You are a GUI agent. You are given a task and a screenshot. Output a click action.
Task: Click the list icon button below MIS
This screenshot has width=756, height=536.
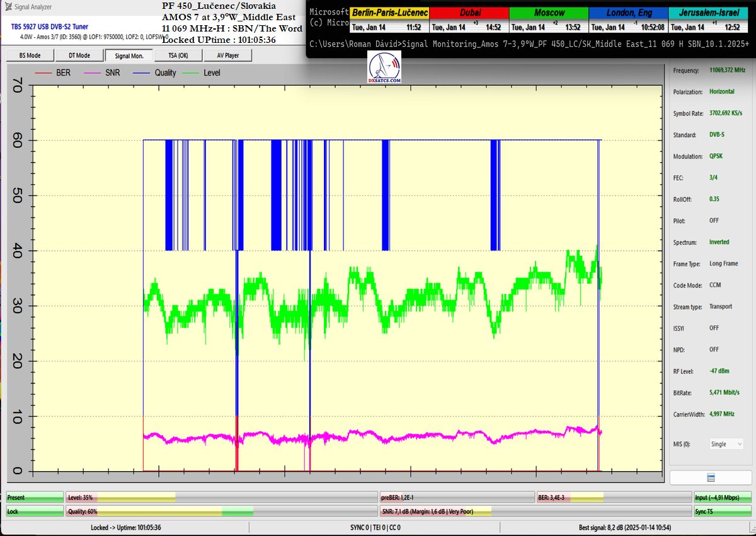pos(711,477)
